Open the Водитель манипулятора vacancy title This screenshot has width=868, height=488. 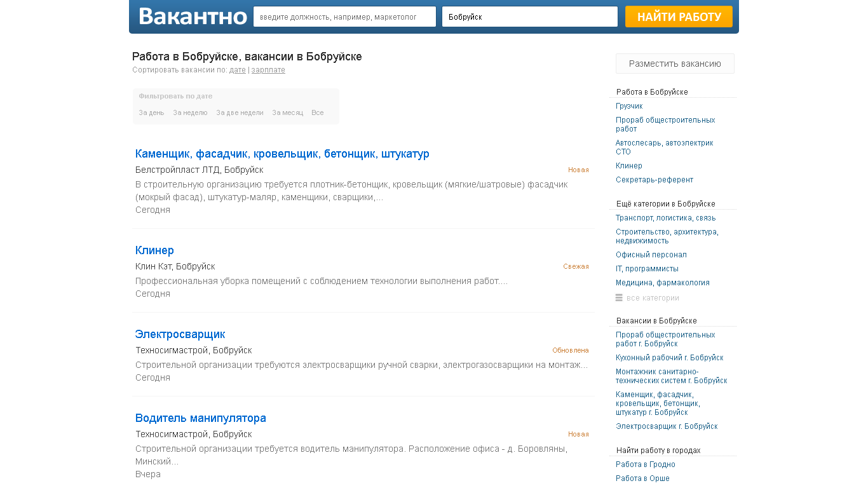pos(200,418)
